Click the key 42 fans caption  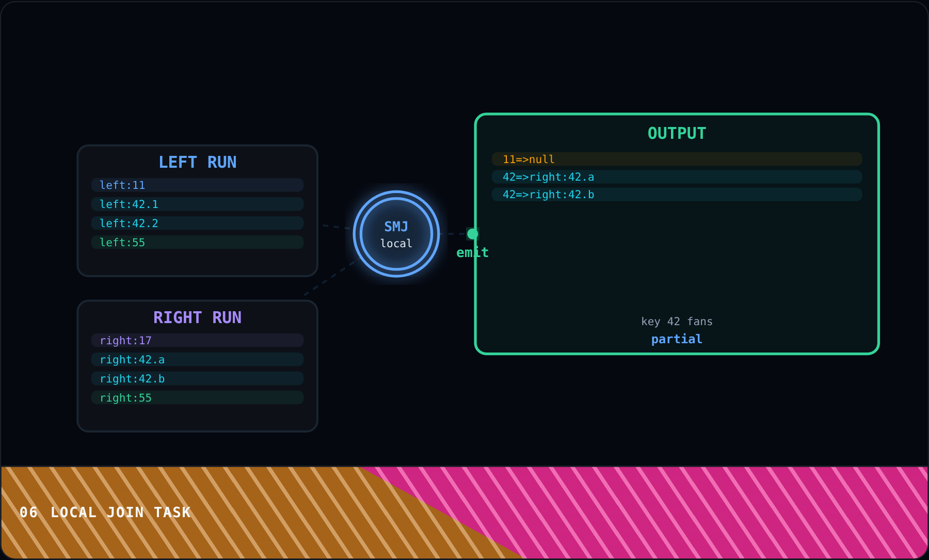[x=677, y=322]
